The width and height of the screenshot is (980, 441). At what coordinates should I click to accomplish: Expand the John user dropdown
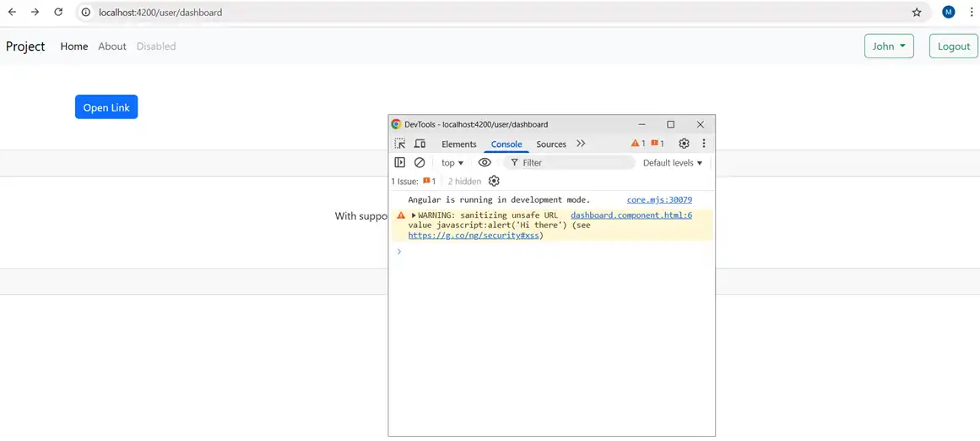(x=889, y=46)
